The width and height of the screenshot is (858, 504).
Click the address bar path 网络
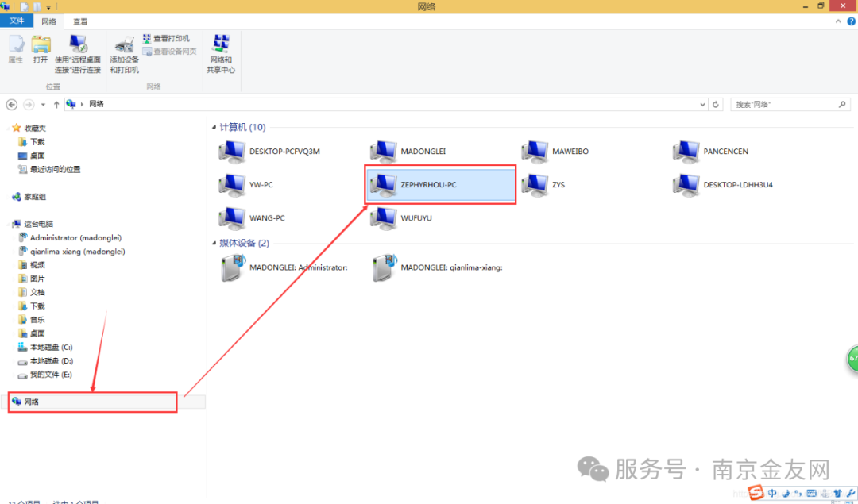coord(96,104)
